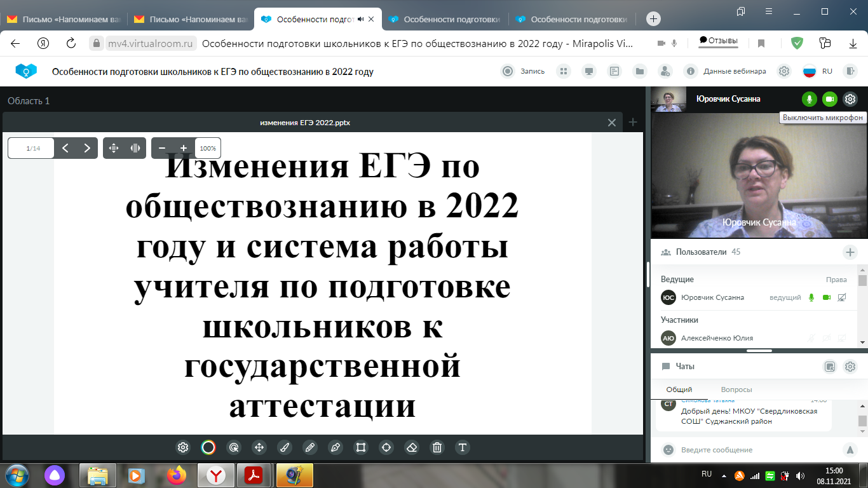Click Отзывы button in address bar

[x=719, y=41]
